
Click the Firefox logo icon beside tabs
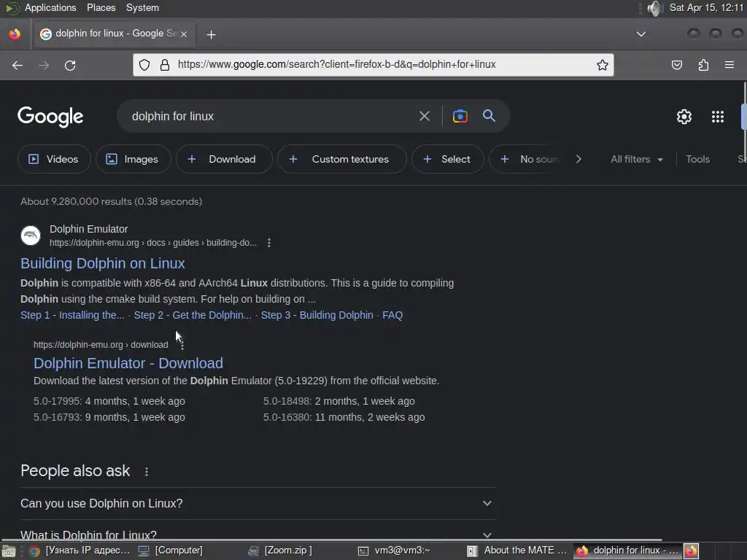(x=15, y=34)
